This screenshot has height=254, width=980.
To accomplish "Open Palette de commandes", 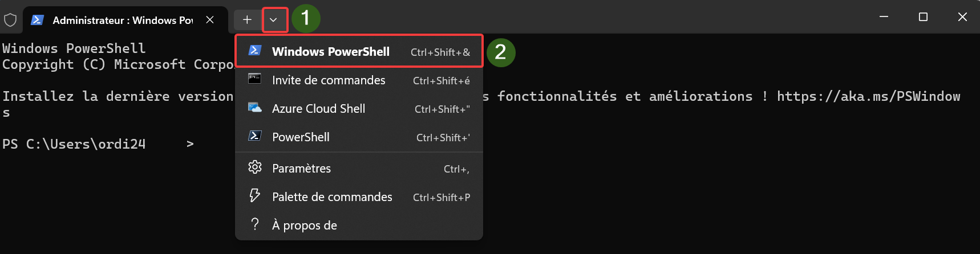I will click(x=359, y=197).
